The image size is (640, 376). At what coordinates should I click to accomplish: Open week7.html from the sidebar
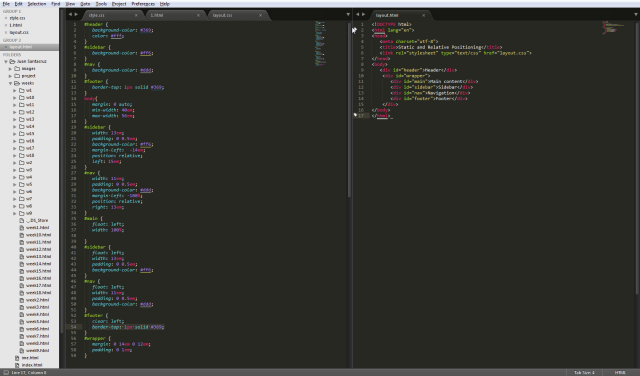[37, 336]
